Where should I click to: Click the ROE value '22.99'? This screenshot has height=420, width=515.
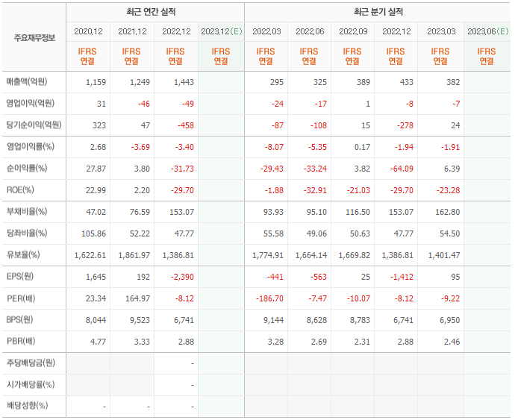tap(96, 190)
